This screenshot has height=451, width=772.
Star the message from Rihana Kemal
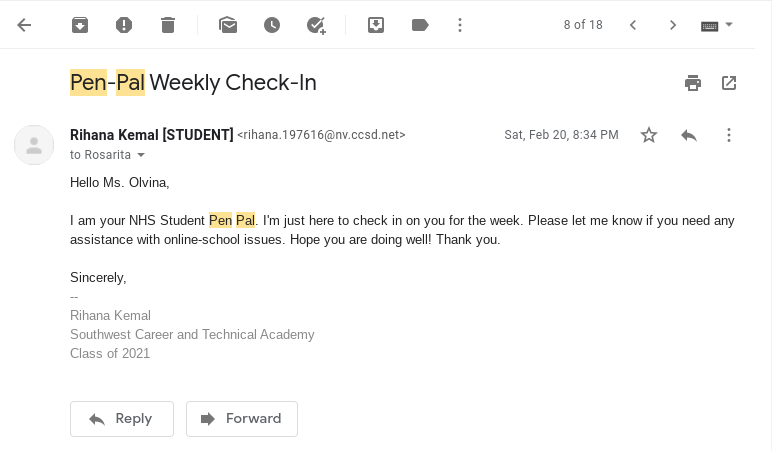[649, 135]
